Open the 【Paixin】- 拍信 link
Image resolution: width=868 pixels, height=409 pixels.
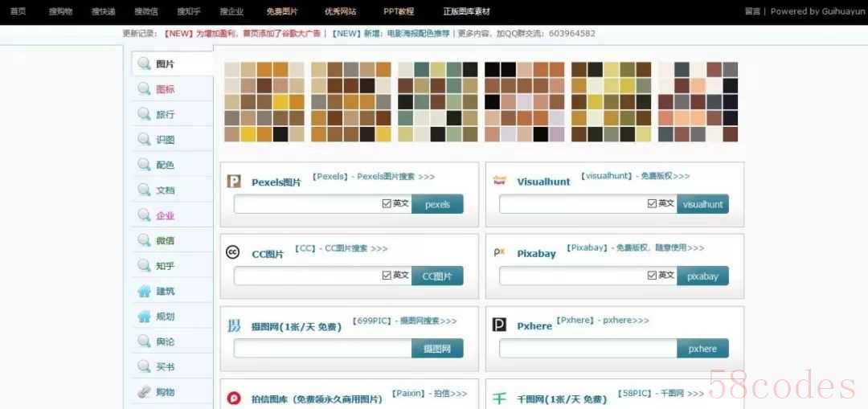click(429, 394)
